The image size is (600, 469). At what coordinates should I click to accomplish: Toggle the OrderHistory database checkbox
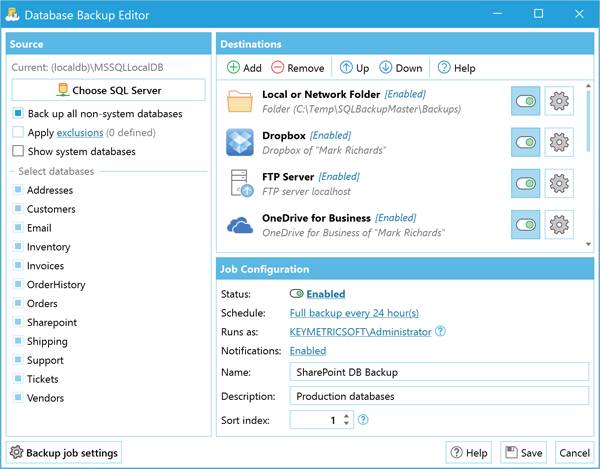click(x=18, y=284)
